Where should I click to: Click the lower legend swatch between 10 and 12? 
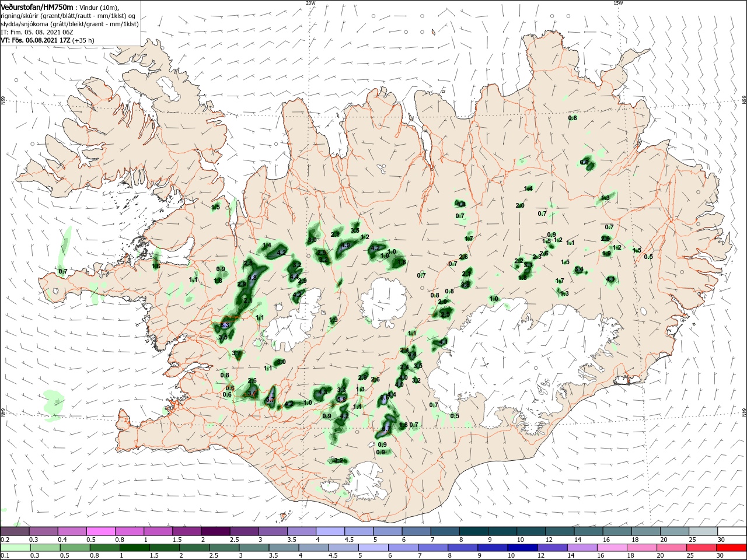click(x=523, y=548)
